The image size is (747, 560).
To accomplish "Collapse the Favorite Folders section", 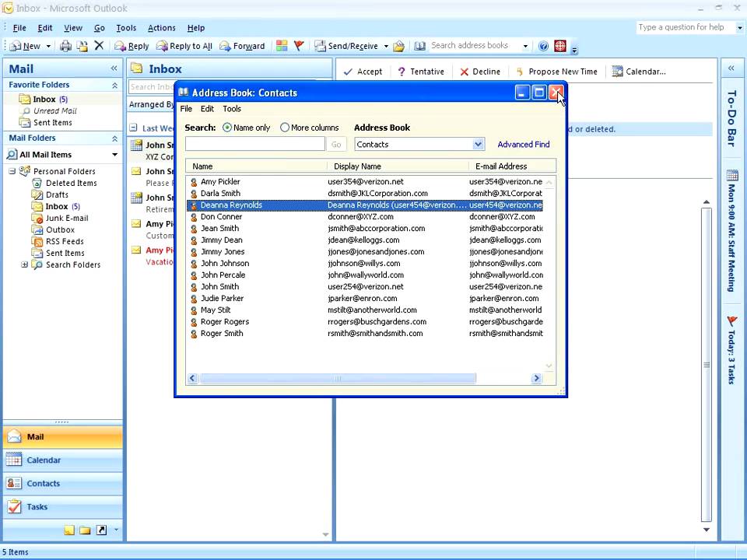I will (114, 86).
